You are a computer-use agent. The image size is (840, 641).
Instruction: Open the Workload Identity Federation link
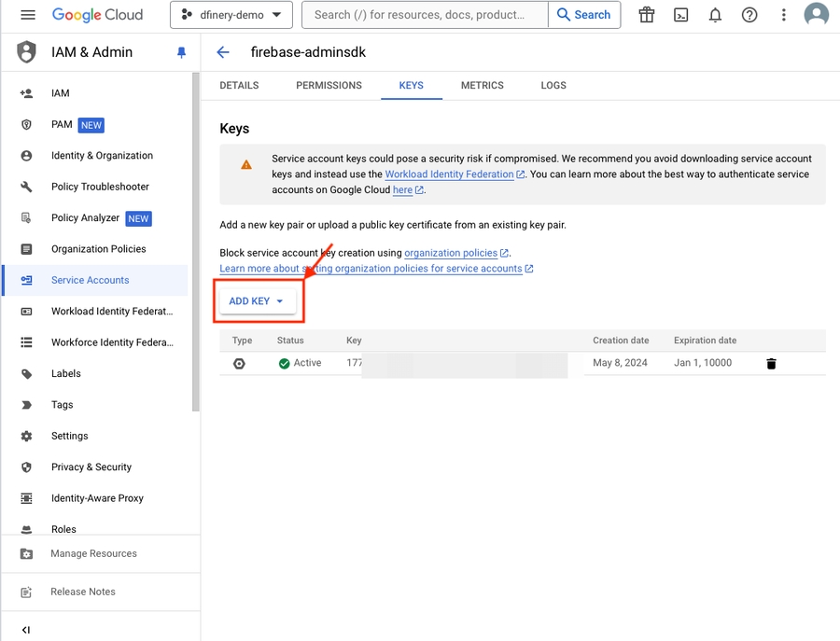click(x=449, y=174)
